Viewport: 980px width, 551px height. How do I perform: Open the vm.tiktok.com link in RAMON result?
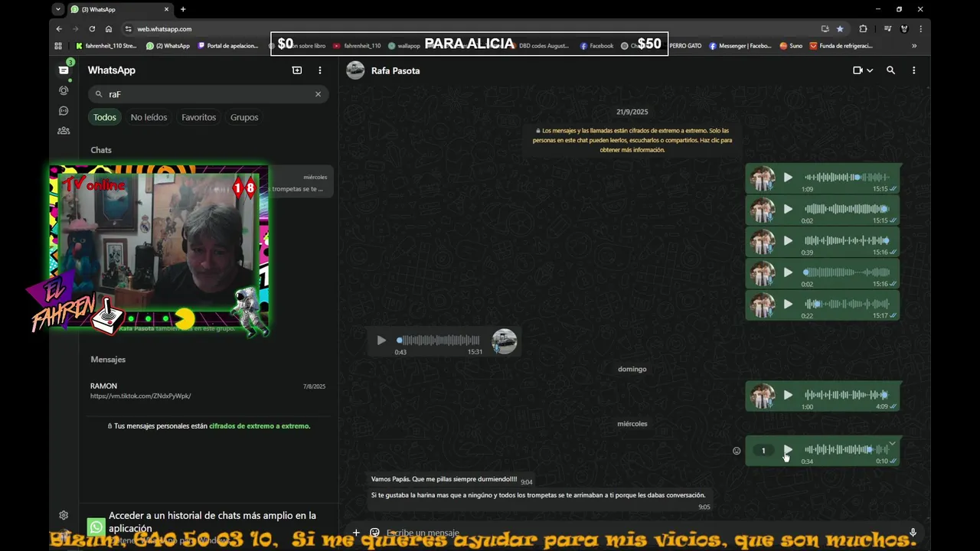point(140,396)
